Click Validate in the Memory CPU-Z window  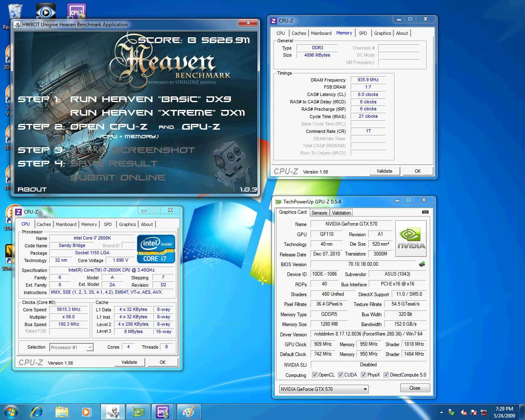coord(384,171)
